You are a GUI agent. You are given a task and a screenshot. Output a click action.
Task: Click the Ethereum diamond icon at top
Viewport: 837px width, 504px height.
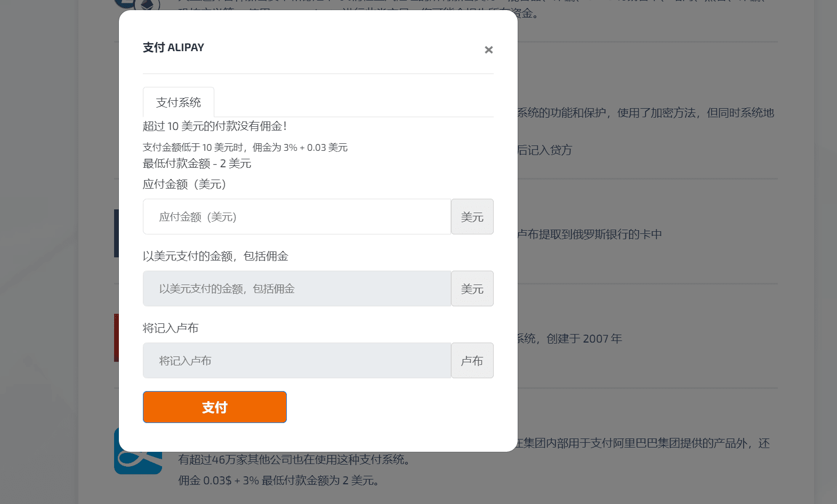point(148,5)
